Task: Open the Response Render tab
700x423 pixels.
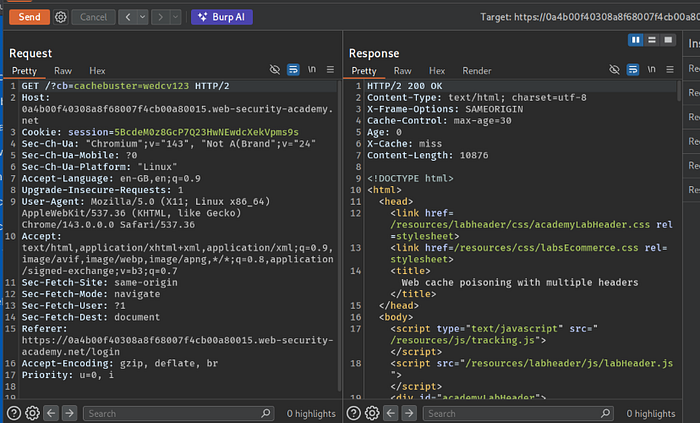Action: click(x=477, y=70)
